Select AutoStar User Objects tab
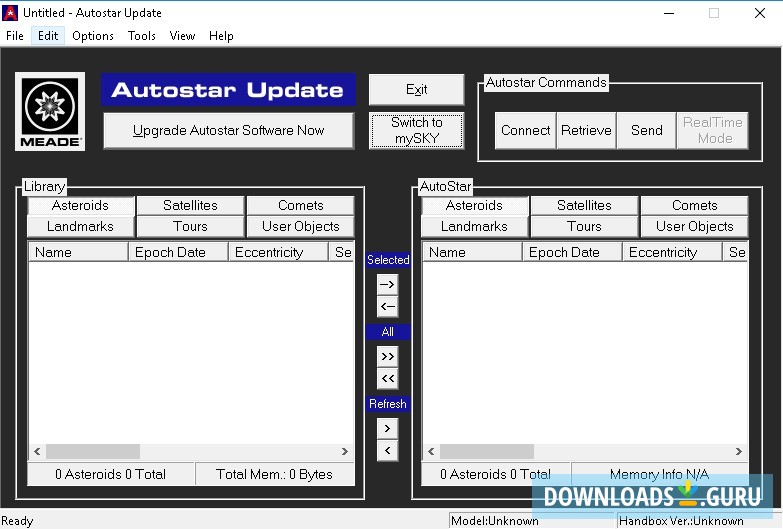783x529 pixels. 695,226
